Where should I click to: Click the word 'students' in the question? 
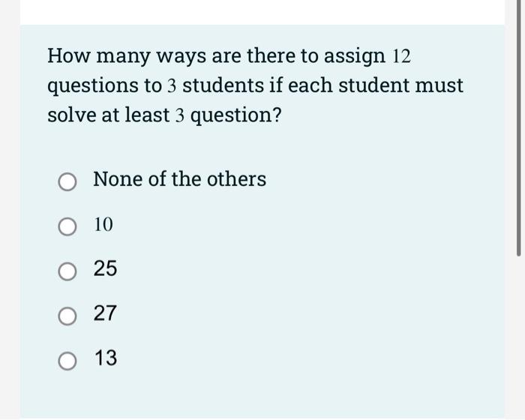(223, 85)
